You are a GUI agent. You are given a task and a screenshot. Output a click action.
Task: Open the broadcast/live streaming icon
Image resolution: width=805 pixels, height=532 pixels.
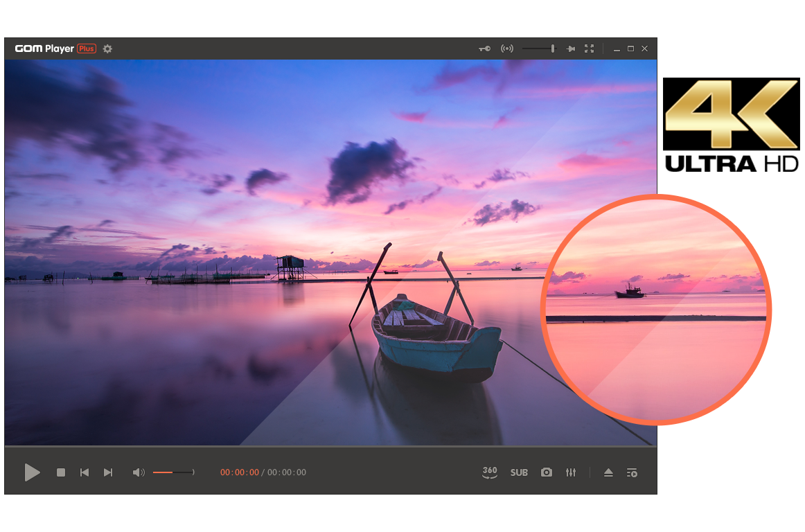507,48
